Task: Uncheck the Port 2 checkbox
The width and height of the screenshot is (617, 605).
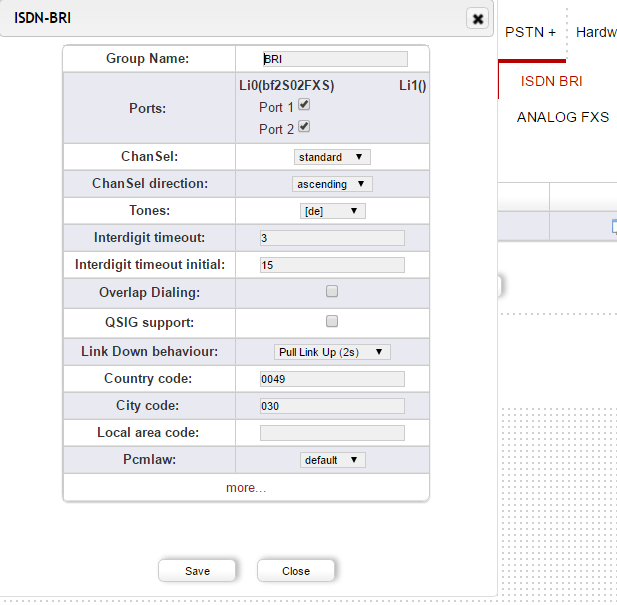Action: point(304,126)
